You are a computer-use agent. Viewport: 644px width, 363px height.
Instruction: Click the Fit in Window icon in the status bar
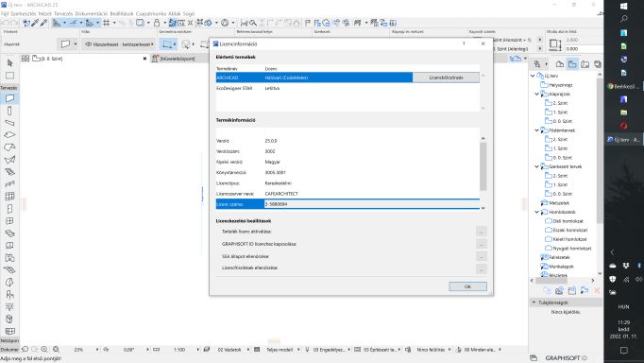click(x=56, y=350)
